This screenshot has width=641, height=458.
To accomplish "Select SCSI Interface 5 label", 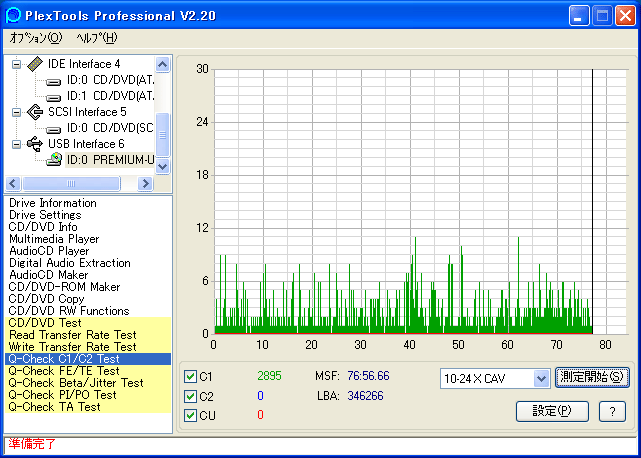I will (87, 112).
